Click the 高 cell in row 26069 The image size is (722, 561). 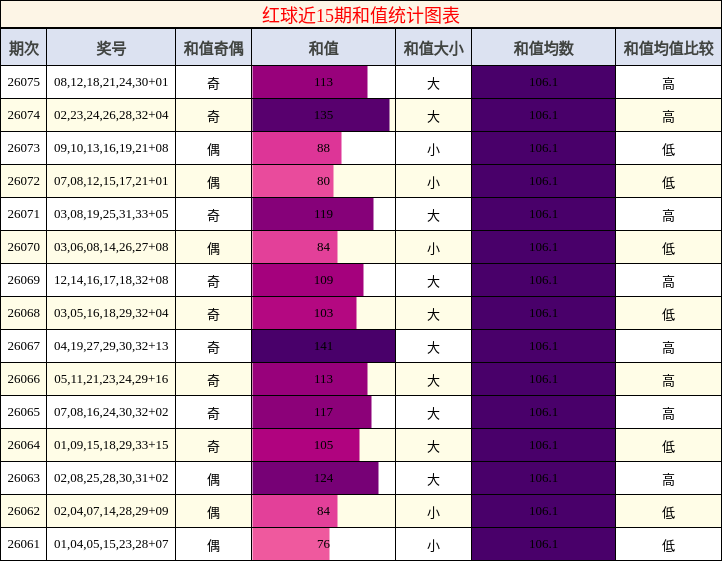coord(669,281)
